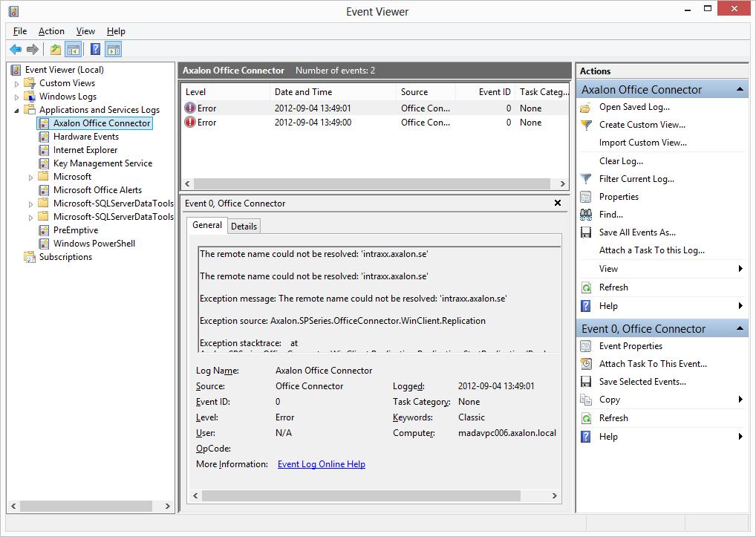Viewport: 756px width, 537px height.
Task: Click the Event ID column header
Action: (485, 92)
